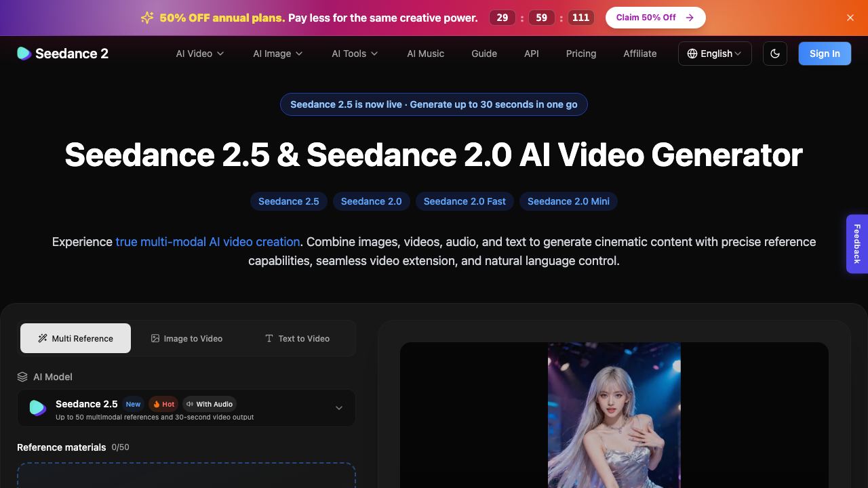Image resolution: width=868 pixels, height=488 pixels.
Task: Switch to Multi Reference tab
Action: (75, 338)
